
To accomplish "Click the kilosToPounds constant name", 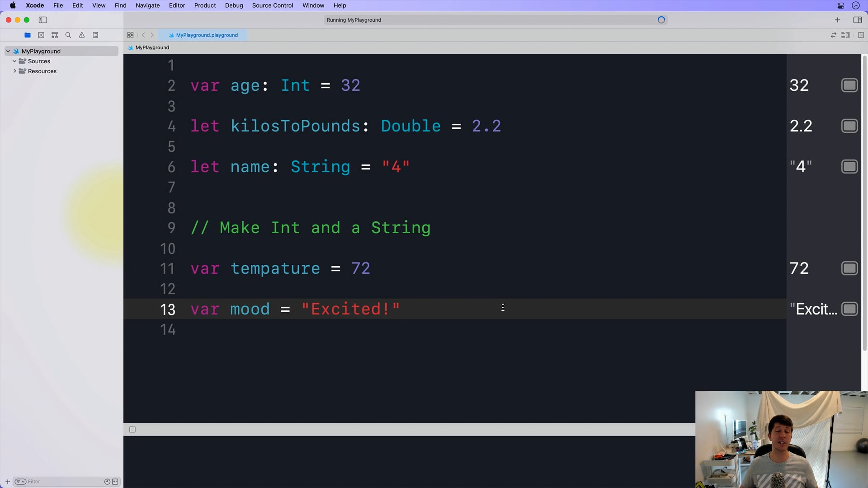I will coord(296,126).
